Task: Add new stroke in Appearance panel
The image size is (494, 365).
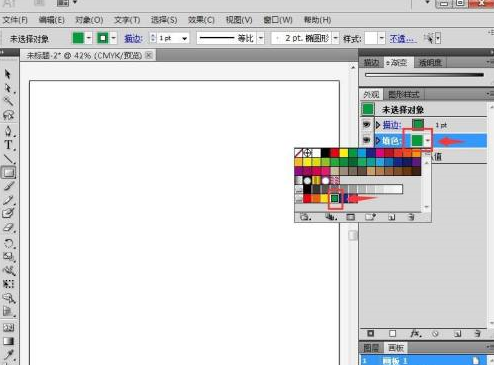Action: (370, 333)
